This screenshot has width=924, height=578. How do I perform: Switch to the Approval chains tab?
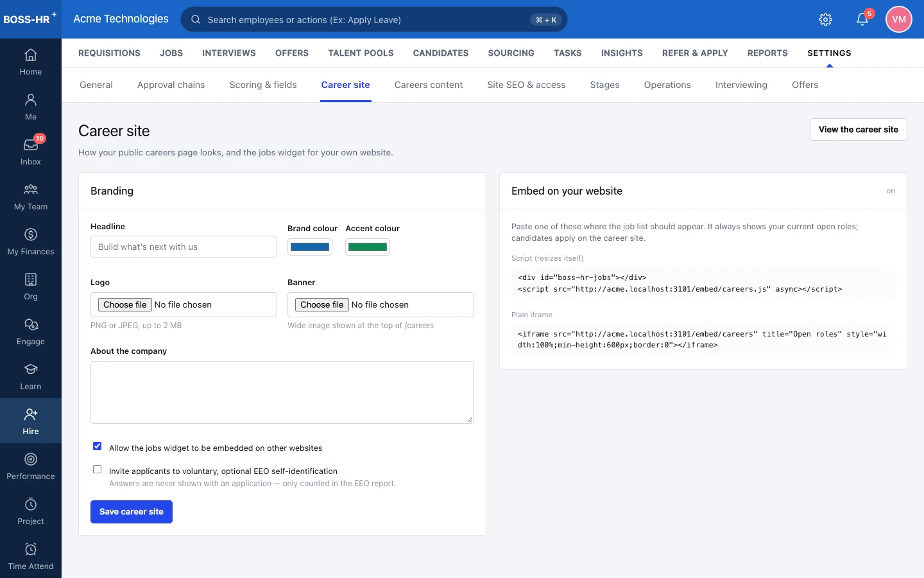[171, 85]
